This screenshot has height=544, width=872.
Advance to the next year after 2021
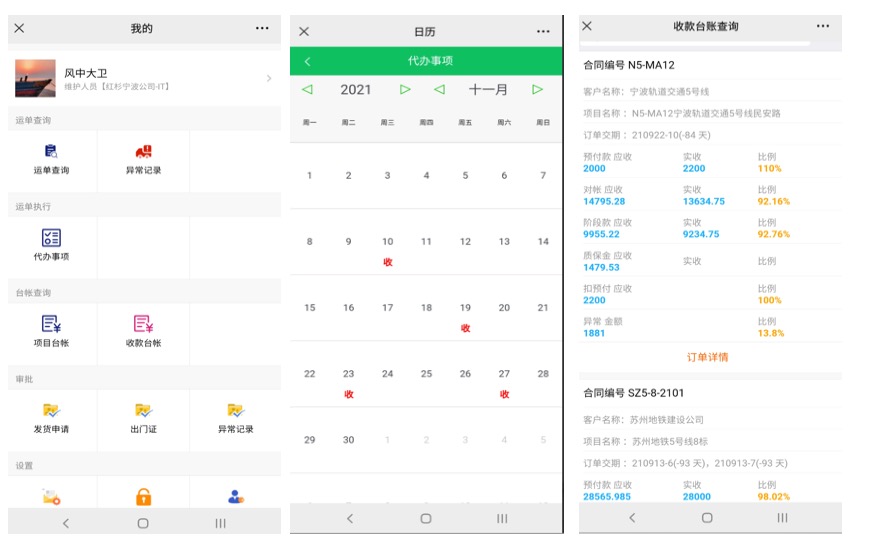[x=405, y=90]
